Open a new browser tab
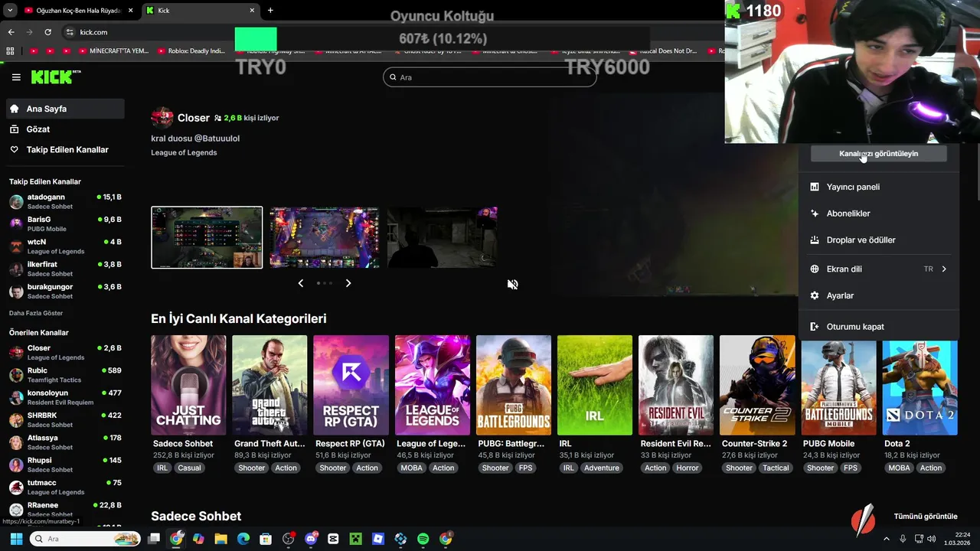The height and width of the screenshot is (551, 980). click(x=270, y=11)
